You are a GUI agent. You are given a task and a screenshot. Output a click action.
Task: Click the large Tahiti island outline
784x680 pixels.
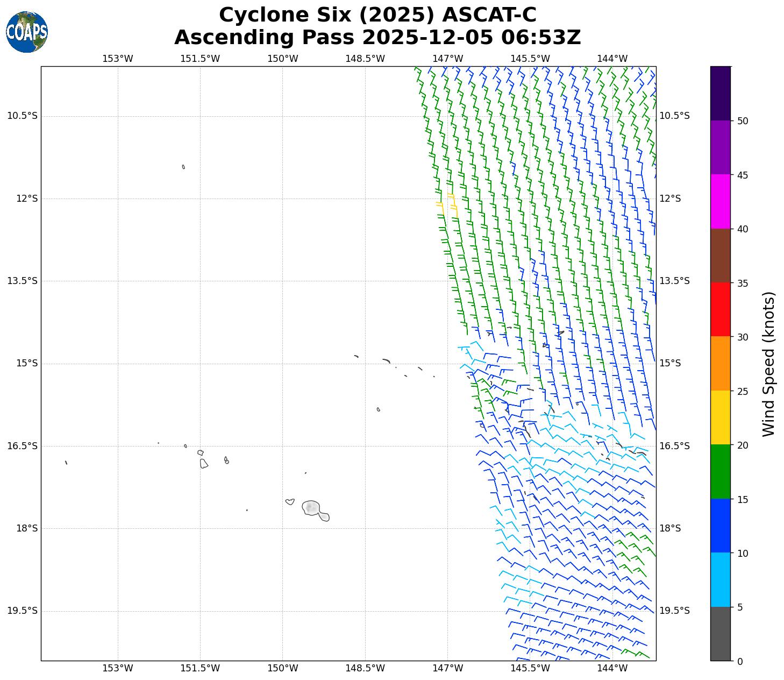pyautogui.click(x=311, y=507)
